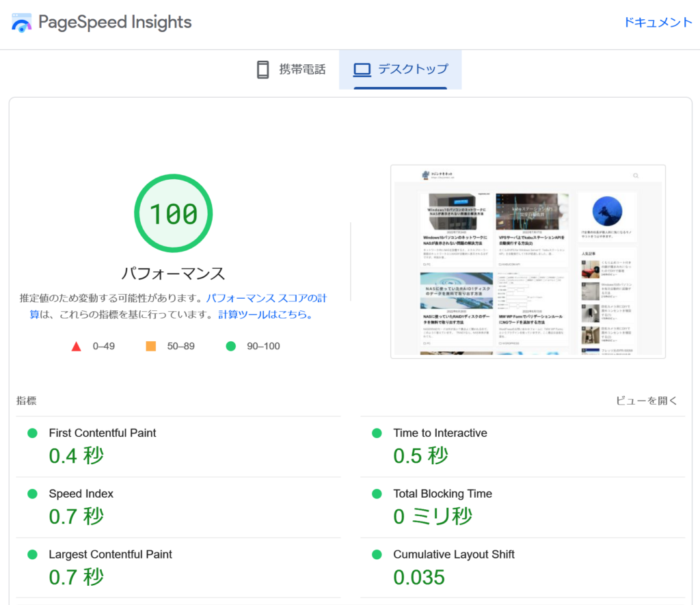Image resolution: width=700 pixels, height=605 pixels.
Task: Open the 計算ツールはこちら link
Action: pos(265,314)
